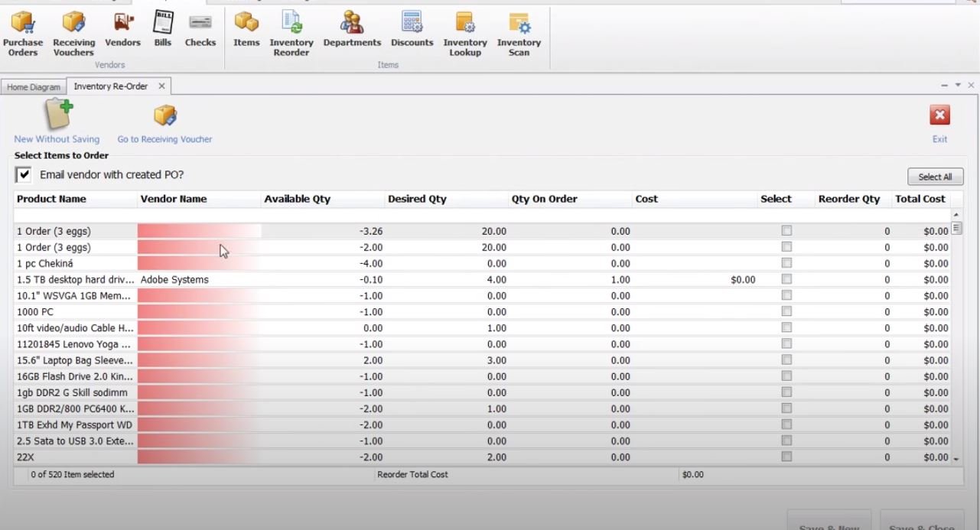Tick Select checkbox for 1TB Exhd My Passport WD row
This screenshot has height=530, width=980.
coord(786,424)
